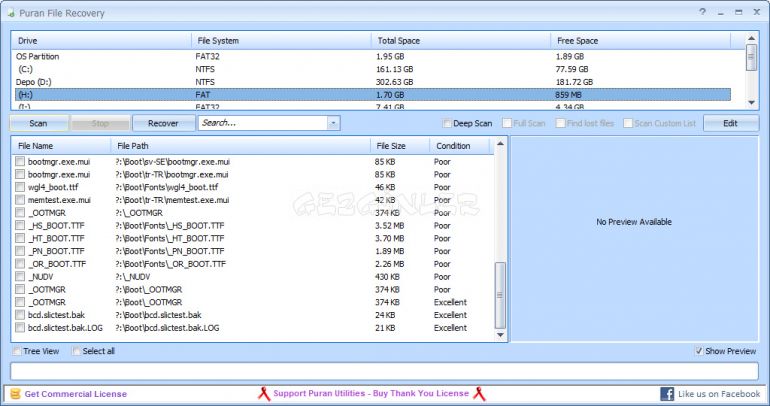Image resolution: width=770 pixels, height=406 pixels.
Task: Open Support Puran Utilities Buy Thank You License link
Action: pyautogui.click(x=371, y=393)
